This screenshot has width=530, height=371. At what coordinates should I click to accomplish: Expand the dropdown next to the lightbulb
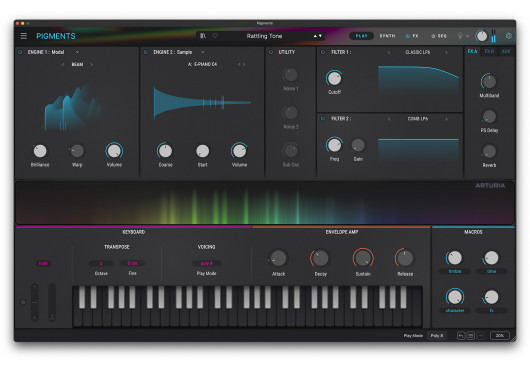click(467, 36)
